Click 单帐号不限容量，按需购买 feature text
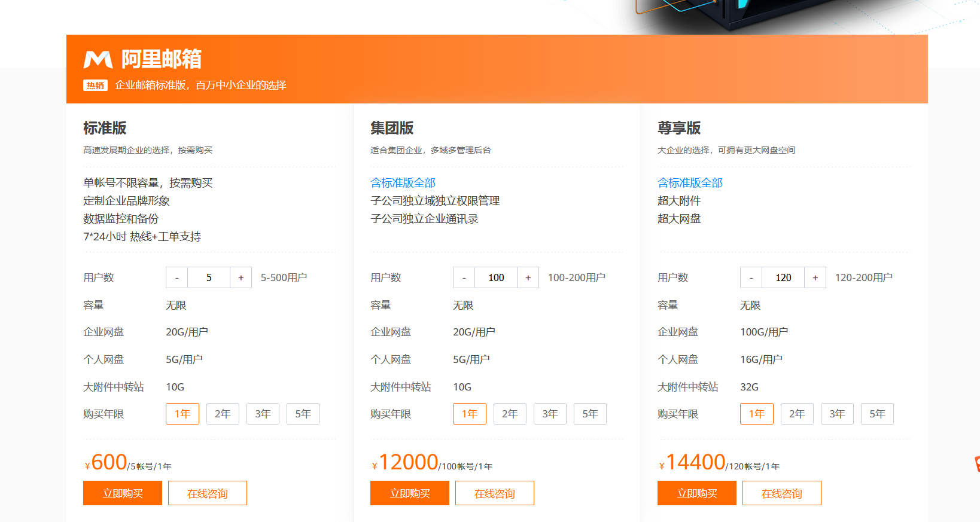 [x=148, y=183]
